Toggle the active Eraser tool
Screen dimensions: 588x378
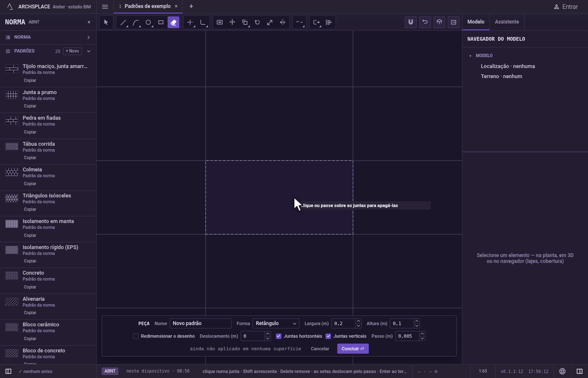click(x=173, y=22)
